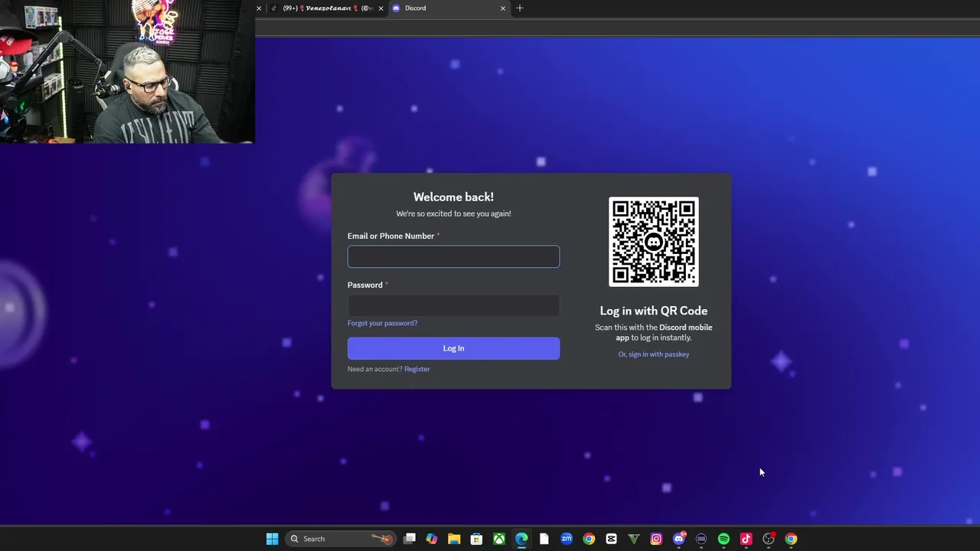This screenshot has height=551, width=980.
Task: Click the taskbar Search box
Action: click(x=341, y=539)
